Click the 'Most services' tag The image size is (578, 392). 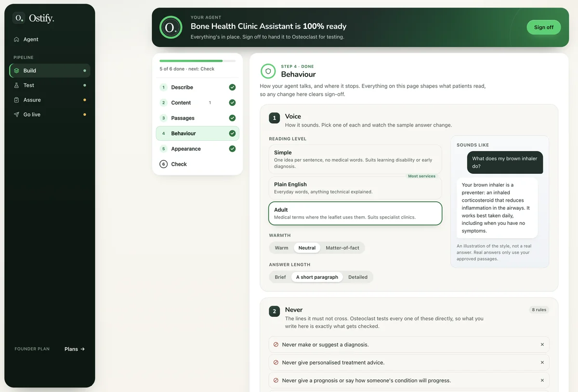click(421, 176)
